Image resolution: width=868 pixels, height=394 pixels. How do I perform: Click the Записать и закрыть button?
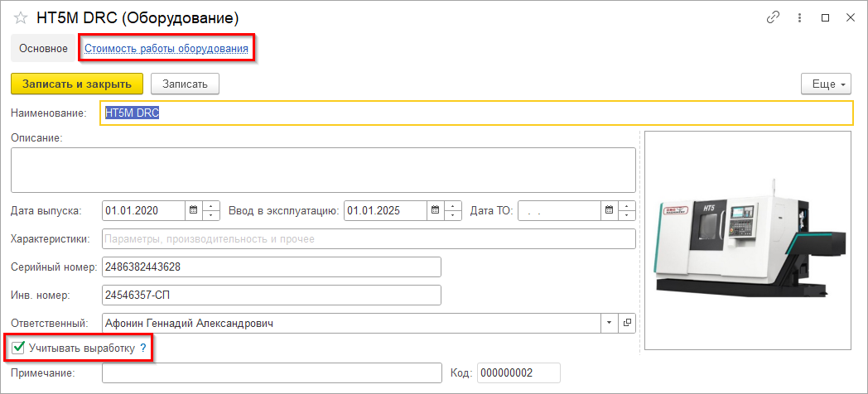pos(77,84)
